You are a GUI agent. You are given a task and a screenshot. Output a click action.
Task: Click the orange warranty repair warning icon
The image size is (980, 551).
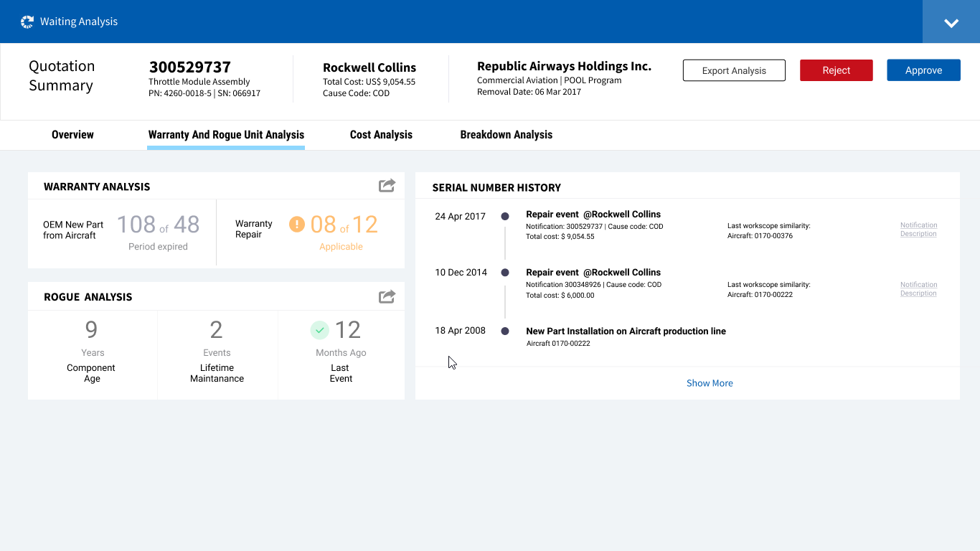297,225
